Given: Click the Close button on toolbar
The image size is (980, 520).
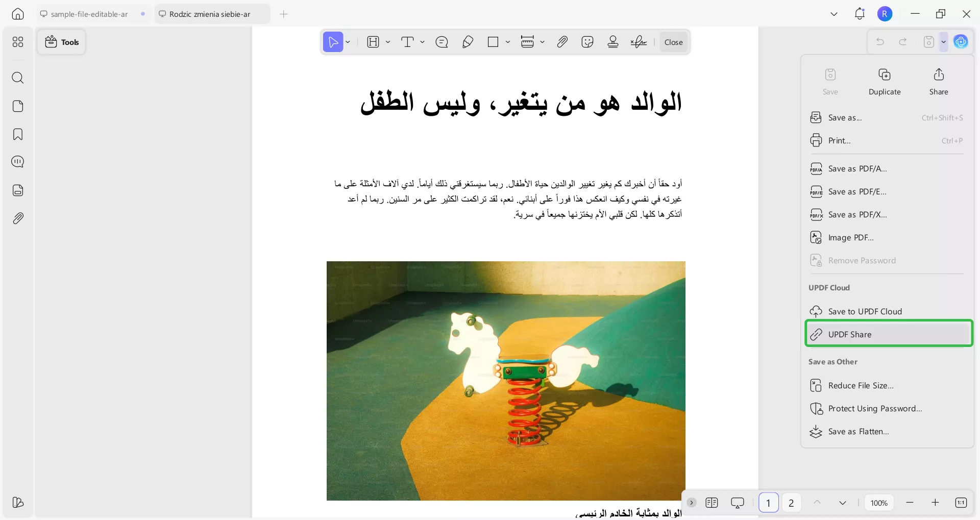Looking at the screenshot, I should [x=674, y=42].
